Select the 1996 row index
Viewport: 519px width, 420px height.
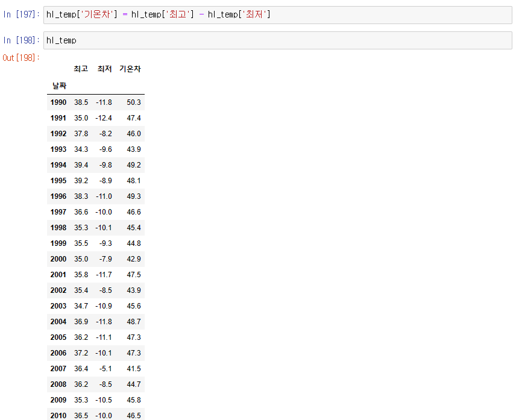[x=58, y=196]
